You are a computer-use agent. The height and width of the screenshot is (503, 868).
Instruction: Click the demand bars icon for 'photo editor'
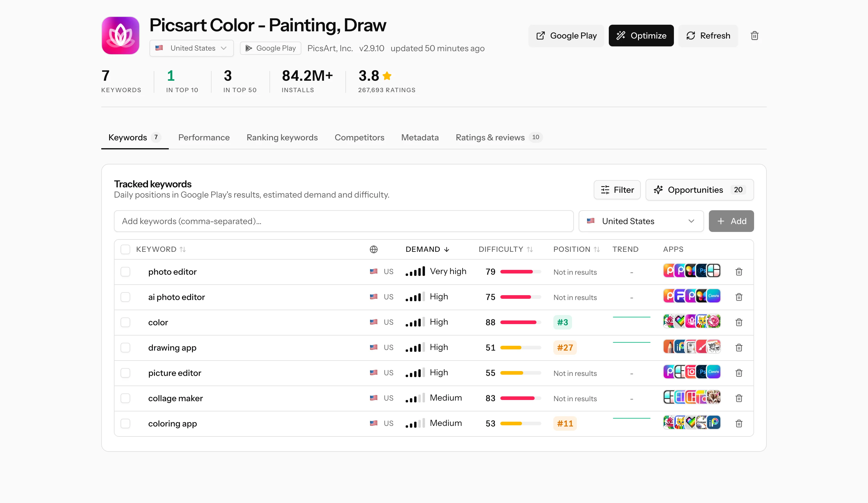[x=415, y=271]
